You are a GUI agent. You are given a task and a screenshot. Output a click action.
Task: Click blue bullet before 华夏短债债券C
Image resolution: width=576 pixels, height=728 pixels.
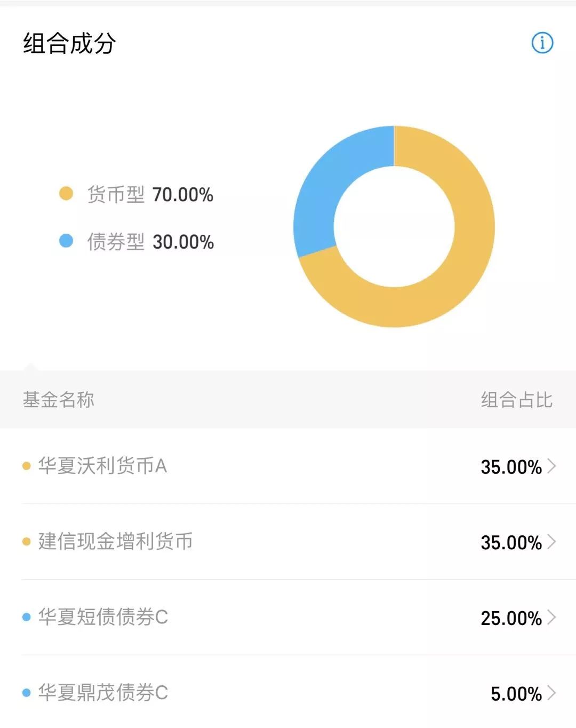tap(26, 618)
